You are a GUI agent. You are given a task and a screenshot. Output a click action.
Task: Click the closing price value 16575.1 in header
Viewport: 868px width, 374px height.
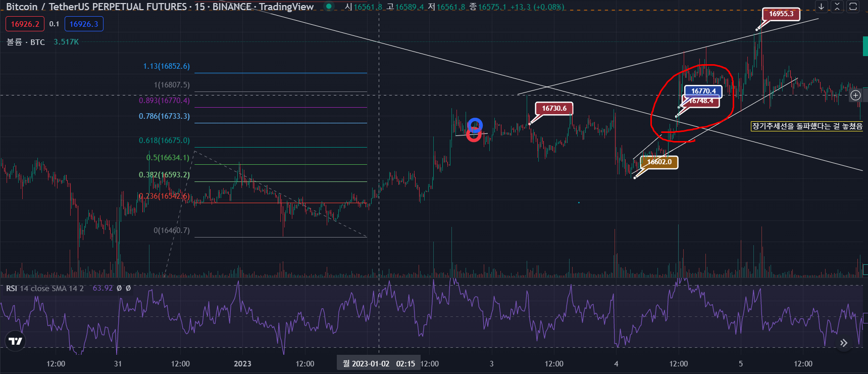(492, 7)
